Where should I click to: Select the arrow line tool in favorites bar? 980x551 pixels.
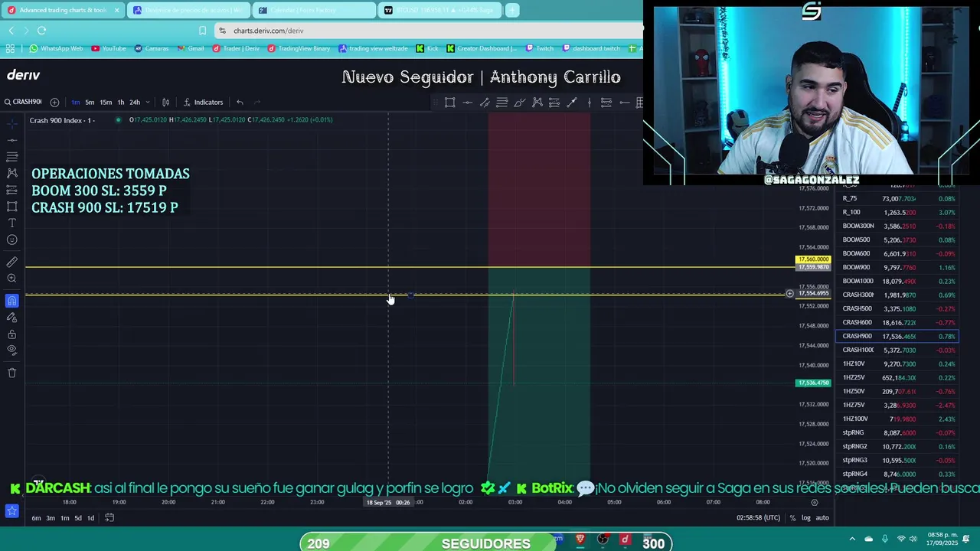[571, 102]
